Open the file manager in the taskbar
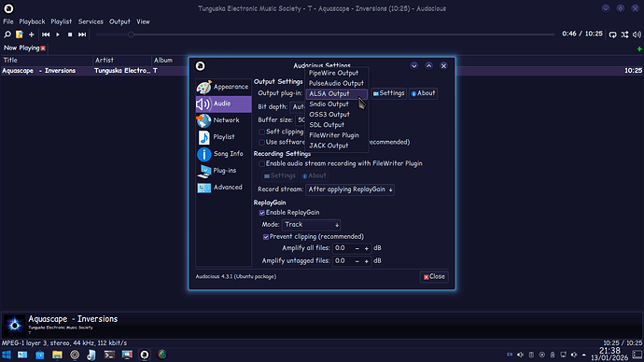This screenshot has width=644, height=362. [x=57, y=355]
